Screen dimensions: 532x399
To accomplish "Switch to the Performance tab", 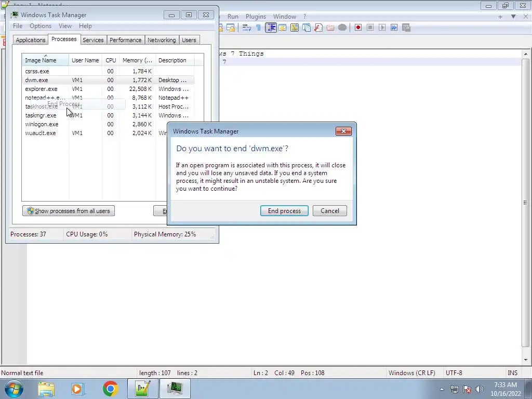I will click(x=126, y=40).
